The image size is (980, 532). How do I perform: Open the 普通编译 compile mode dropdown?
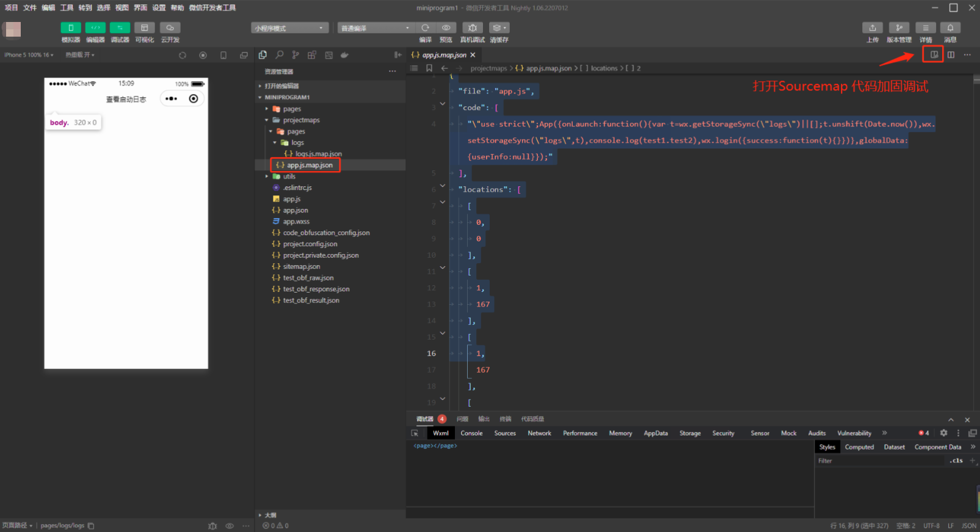click(376, 28)
